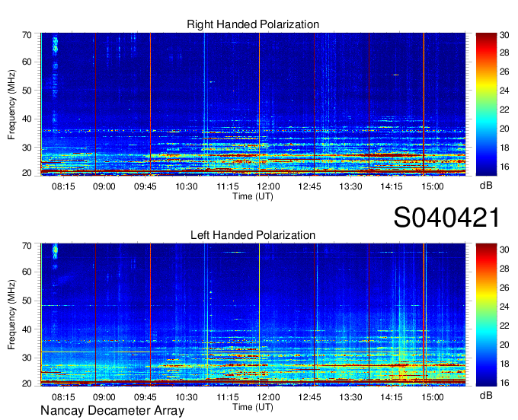Click the Right Handed plot's "Frequency (MHz)" axis label
Screen dimensions: 518x420
(11, 104)
